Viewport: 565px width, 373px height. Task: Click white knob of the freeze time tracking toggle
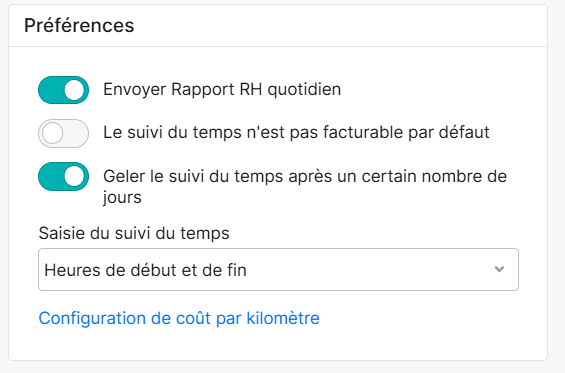coord(74,177)
